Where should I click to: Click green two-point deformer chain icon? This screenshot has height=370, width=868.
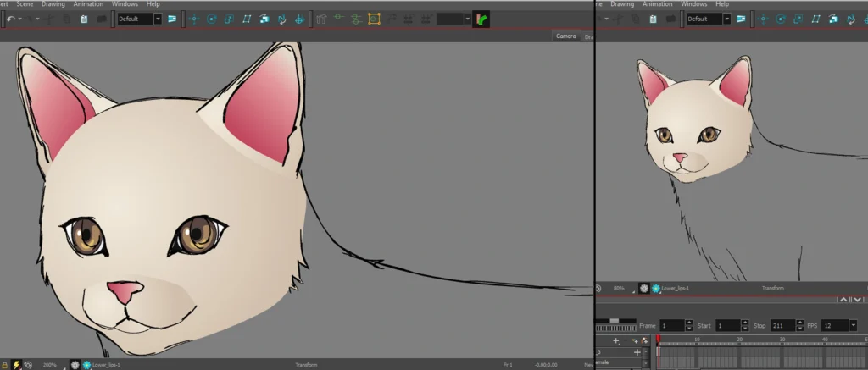356,19
